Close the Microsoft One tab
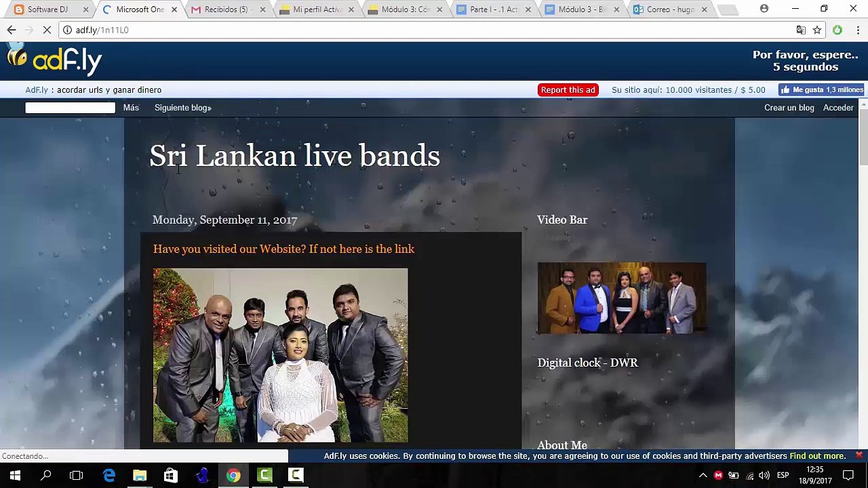This screenshot has width=868, height=488. pyautogui.click(x=174, y=9)
